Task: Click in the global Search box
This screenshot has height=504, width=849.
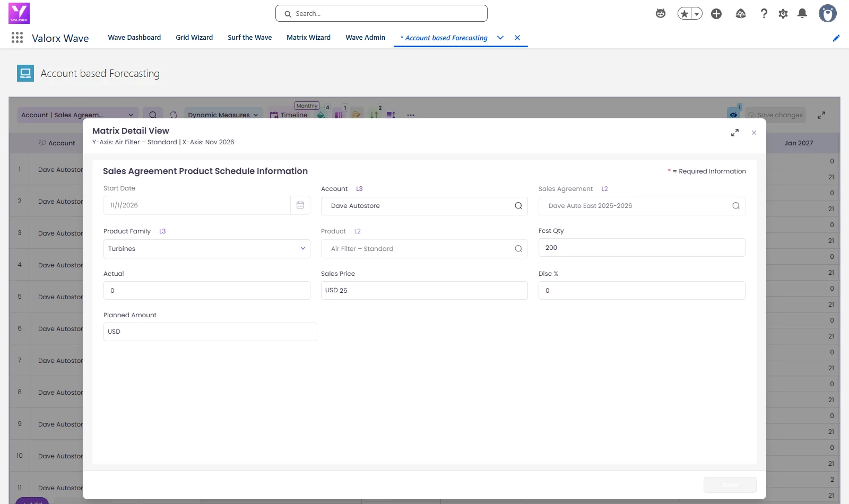Action: pyautogui.click(x=382, y=13)
